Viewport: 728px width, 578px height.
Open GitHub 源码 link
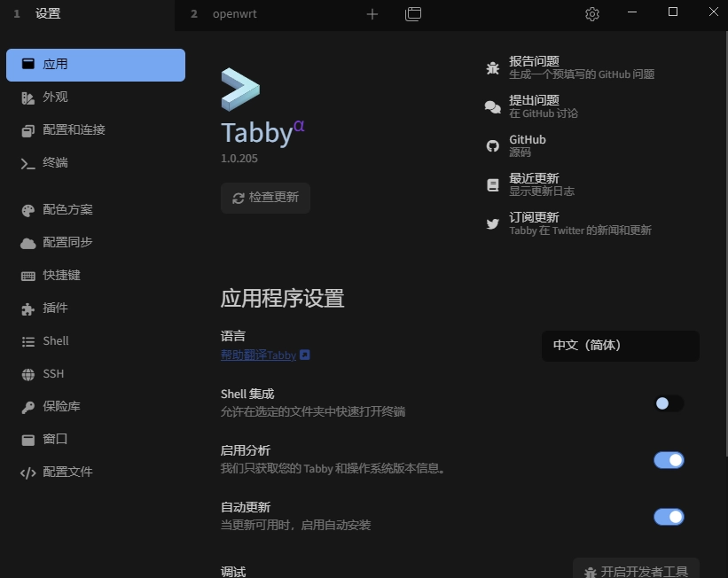(528, 145)
